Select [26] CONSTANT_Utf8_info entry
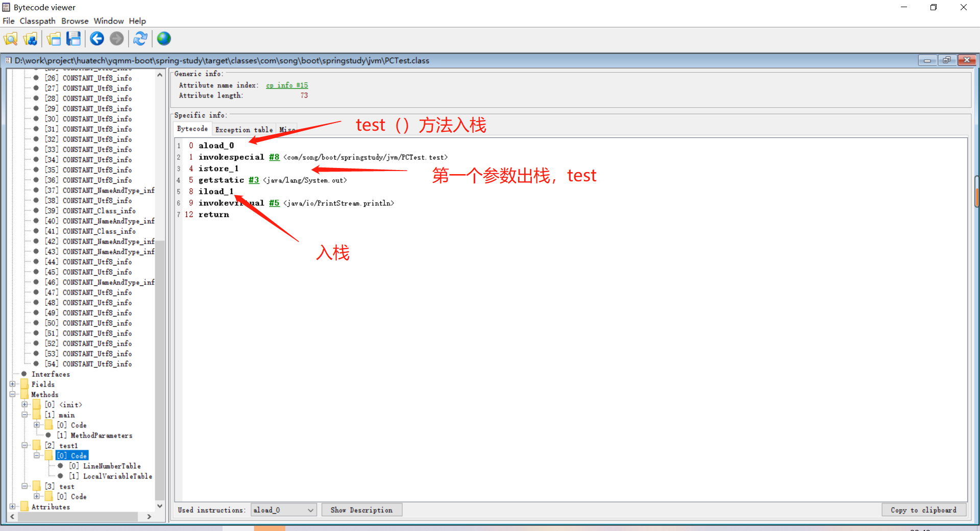 pos(88,78)
